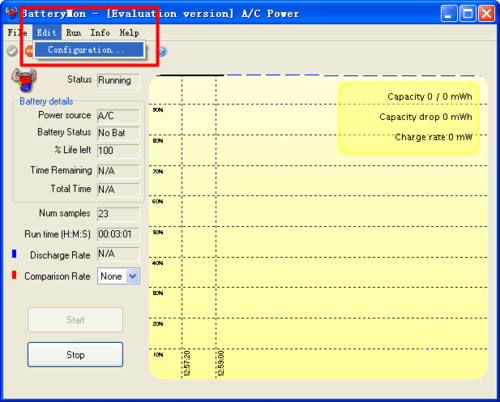The image size is (500, 402).
Task: Close the BatteryMon window
Action: (x=487, y=14)
